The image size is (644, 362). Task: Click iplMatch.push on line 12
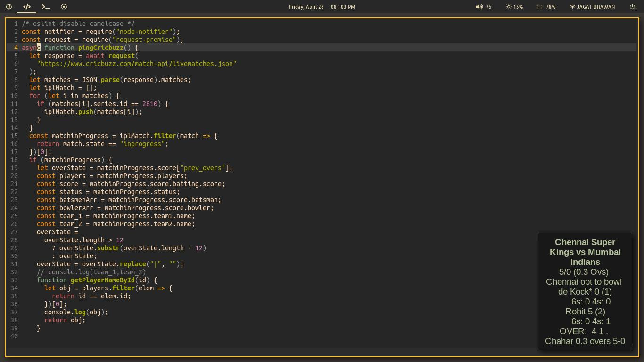(69, 112)
